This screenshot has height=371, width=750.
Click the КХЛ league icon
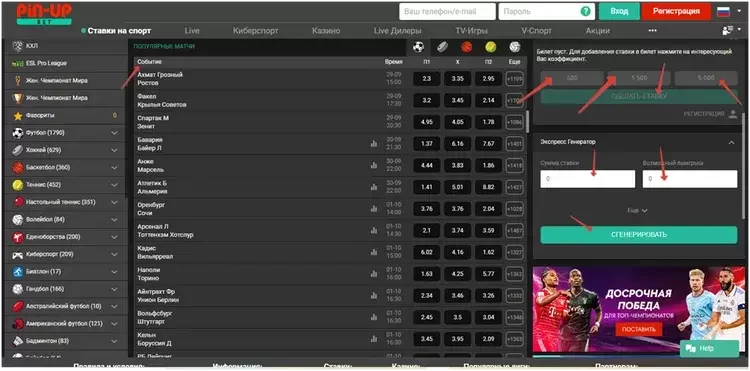[18, 46]
